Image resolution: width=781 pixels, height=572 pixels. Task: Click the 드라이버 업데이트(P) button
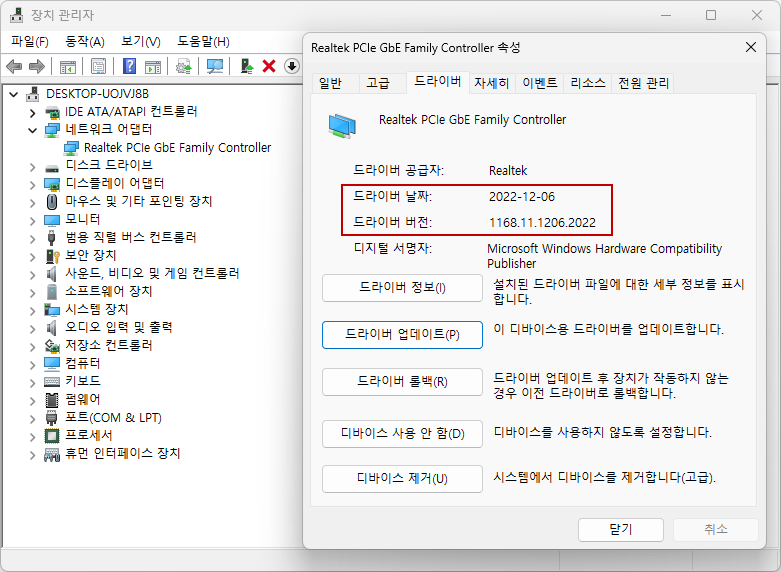click(402, 335)
